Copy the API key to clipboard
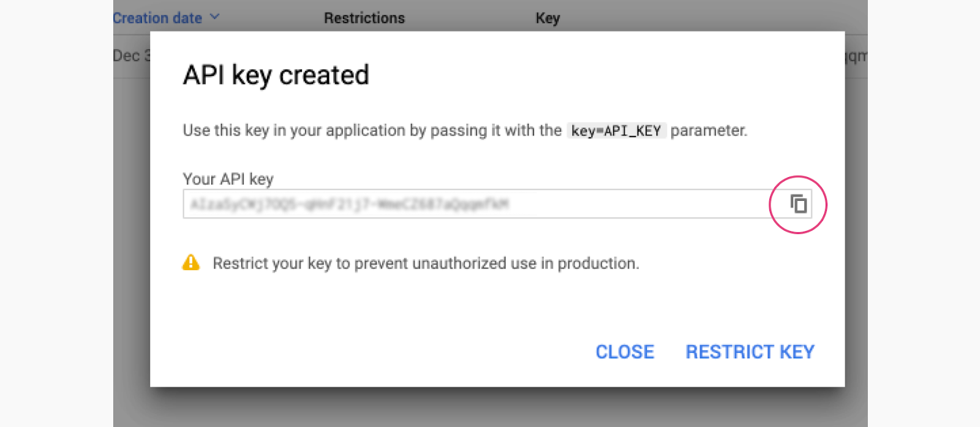The width and height of the screenshot is (980, 427). [x=798, y=204]
